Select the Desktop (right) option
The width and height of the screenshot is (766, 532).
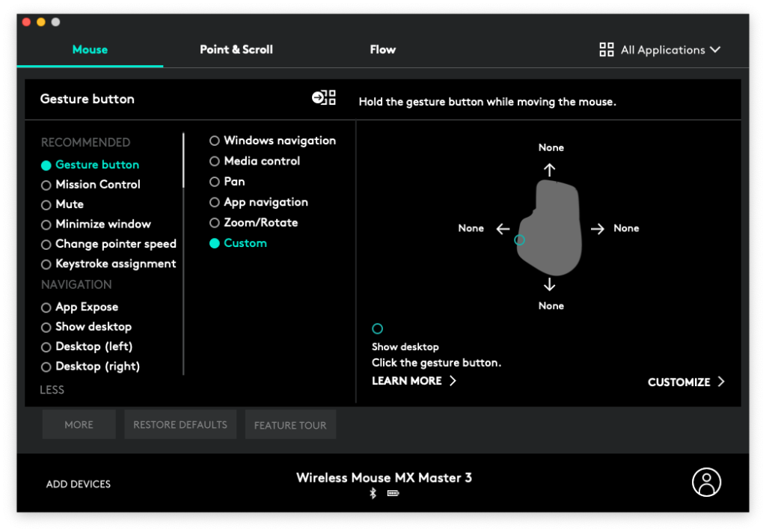(x=91, y=367)
